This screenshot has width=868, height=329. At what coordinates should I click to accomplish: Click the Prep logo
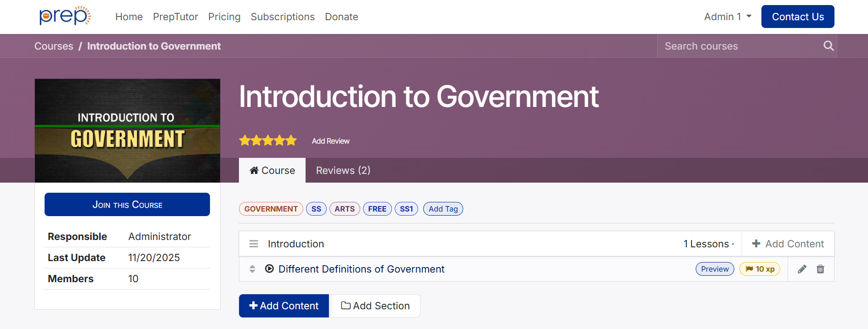click(65, 16)
